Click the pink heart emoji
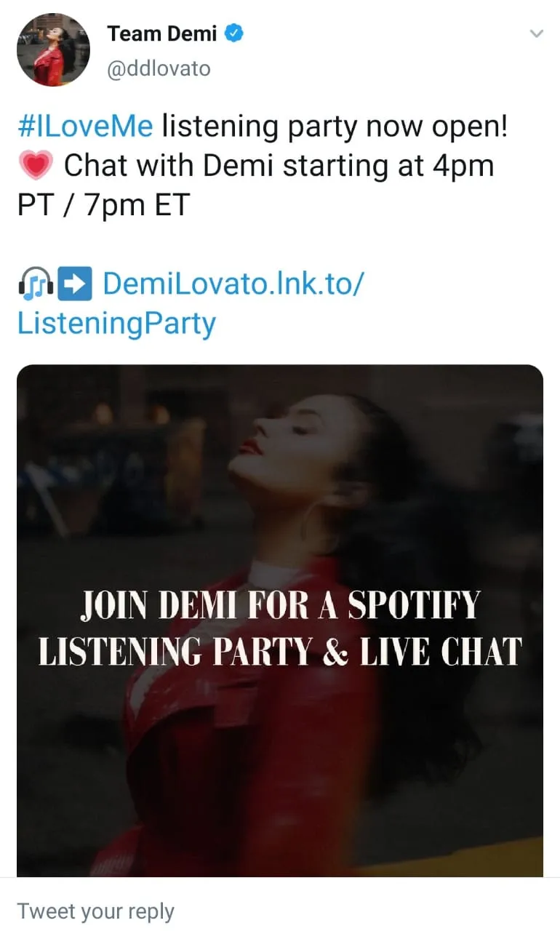Image resolution: width=560 pixels, height=931 pixels. pos(35,167)
